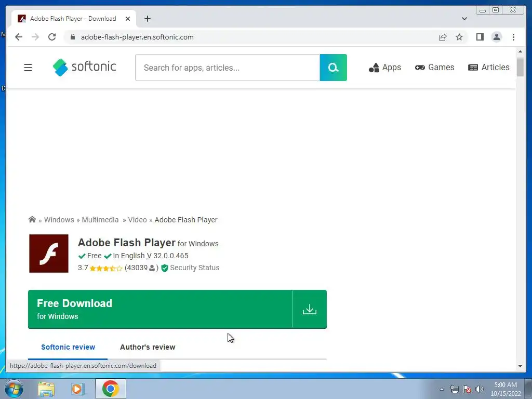Open the Apps section
Image resolution: width=532 pixels, height=399 pixels.
[x=385, y=68]
